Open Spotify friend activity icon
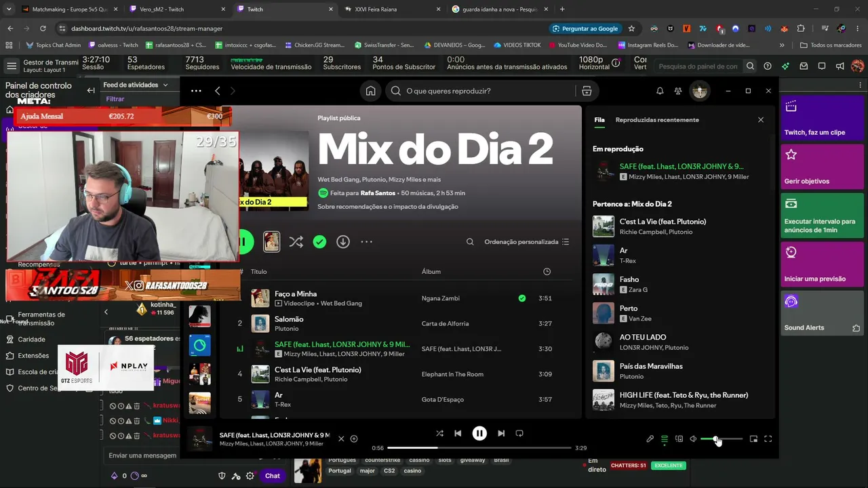The image size is (868, 488). pos(678,91)
